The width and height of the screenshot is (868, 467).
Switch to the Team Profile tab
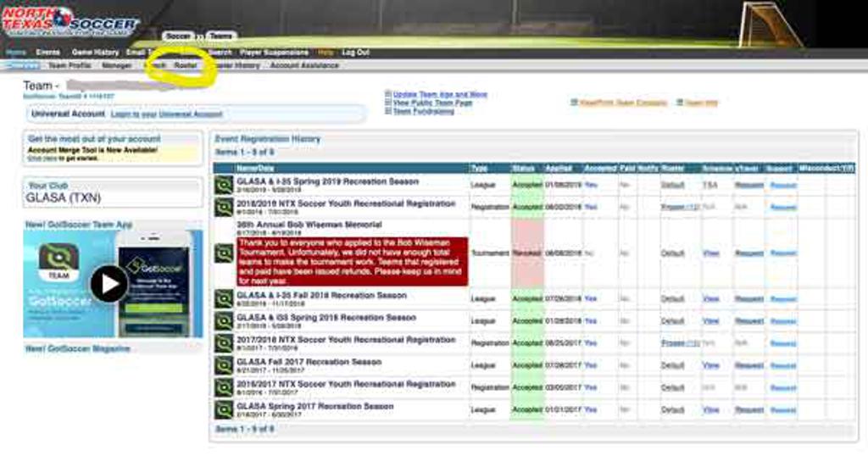pos(70,65)
